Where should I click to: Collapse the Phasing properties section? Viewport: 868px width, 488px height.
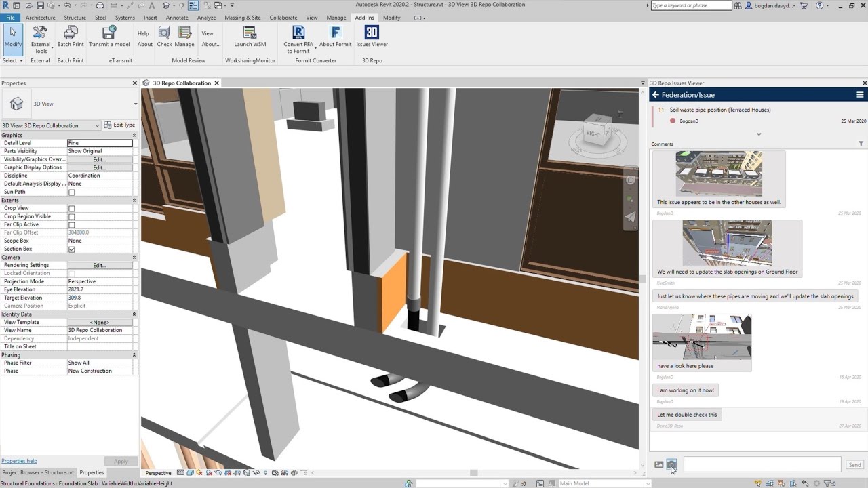(134, 354)
